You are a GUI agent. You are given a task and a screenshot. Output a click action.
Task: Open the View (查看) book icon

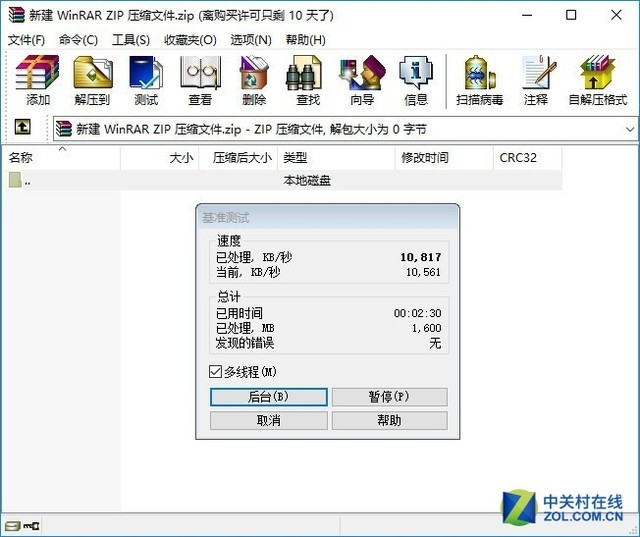pos(200,73)
